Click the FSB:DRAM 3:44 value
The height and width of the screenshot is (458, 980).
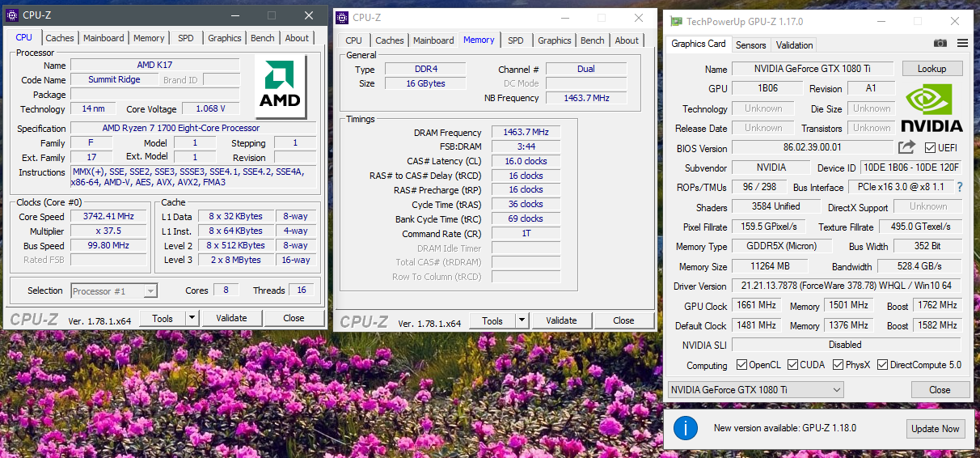[526, 146]
